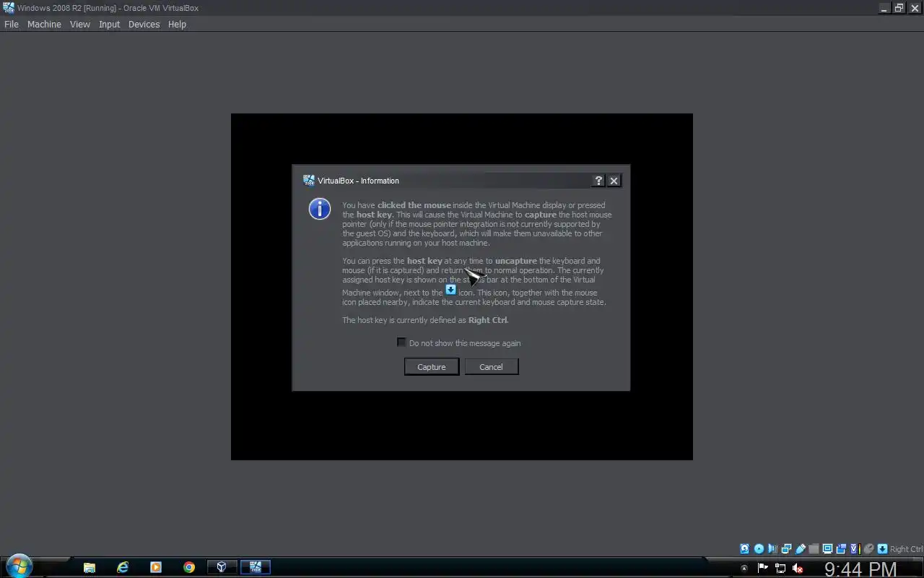
Task: Click the display monitor status icon
Action: tap(828, 548)
